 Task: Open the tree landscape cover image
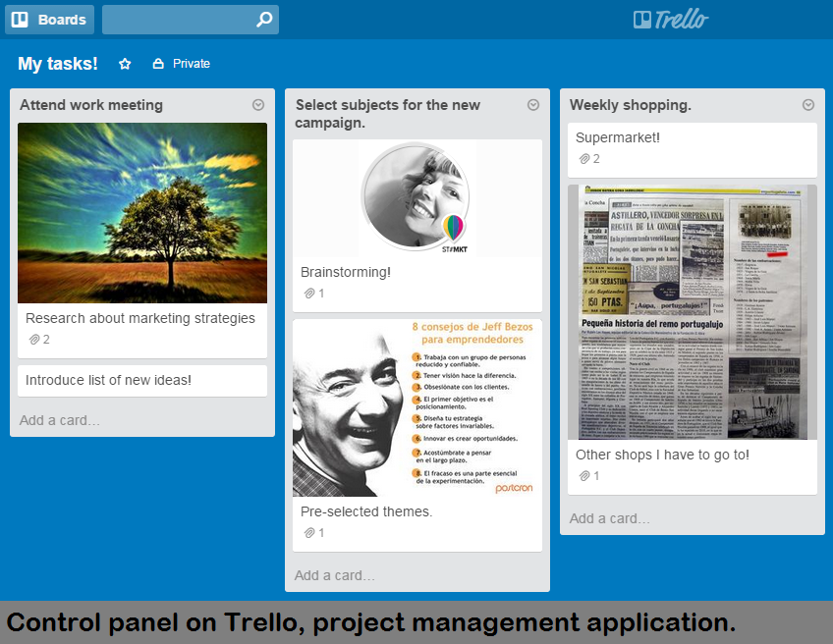[142, 213]
